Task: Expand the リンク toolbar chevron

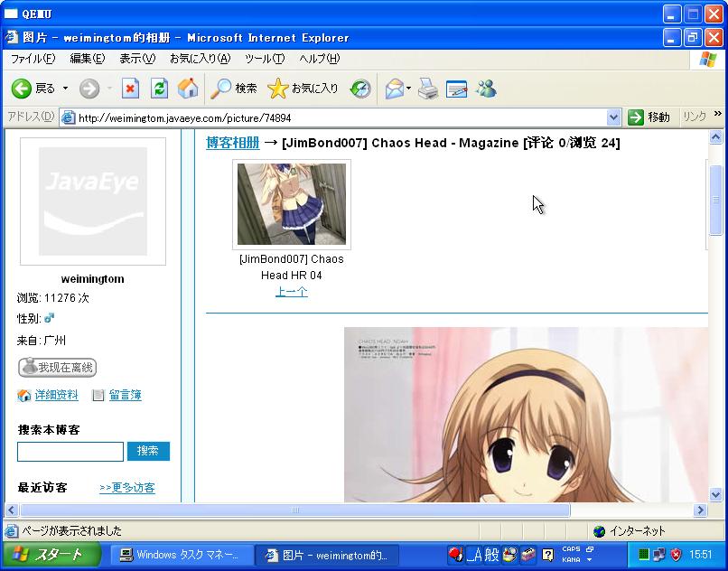Action: (718, 113)
